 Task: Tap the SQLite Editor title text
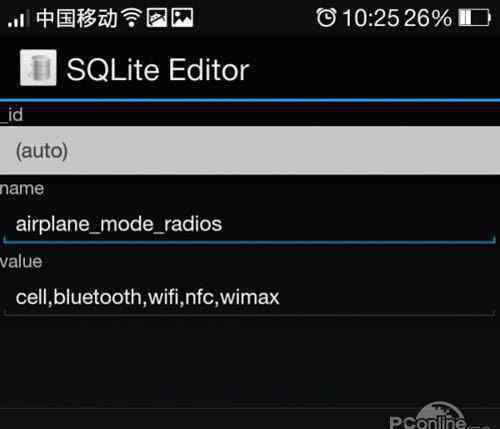158,69
